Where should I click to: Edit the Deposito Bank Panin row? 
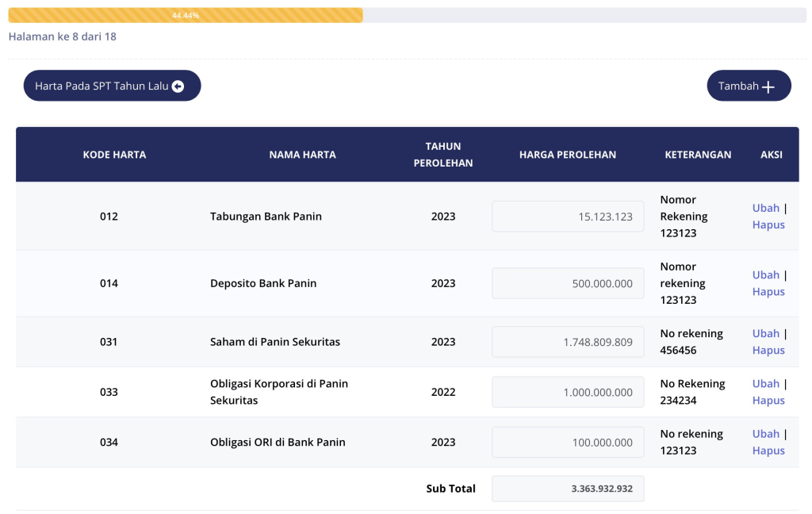[765, 274]
